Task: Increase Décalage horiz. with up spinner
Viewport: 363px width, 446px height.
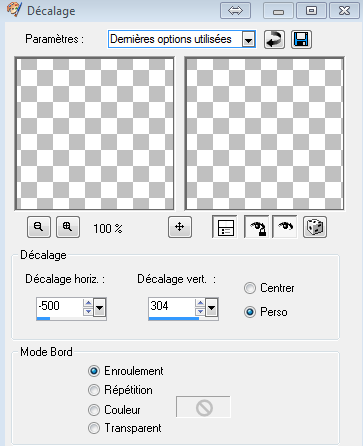Action: [88, 303]
